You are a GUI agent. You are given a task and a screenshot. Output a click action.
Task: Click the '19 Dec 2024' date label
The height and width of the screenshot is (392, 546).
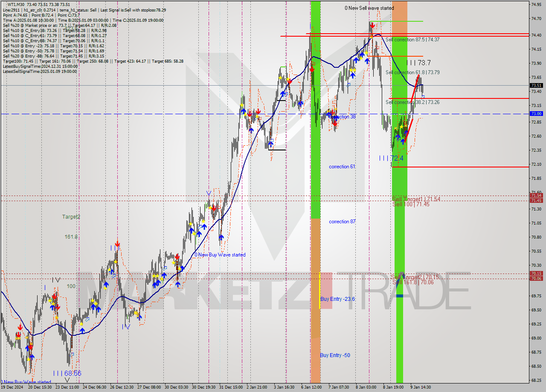pyautogui.click(x=12, y=387)
